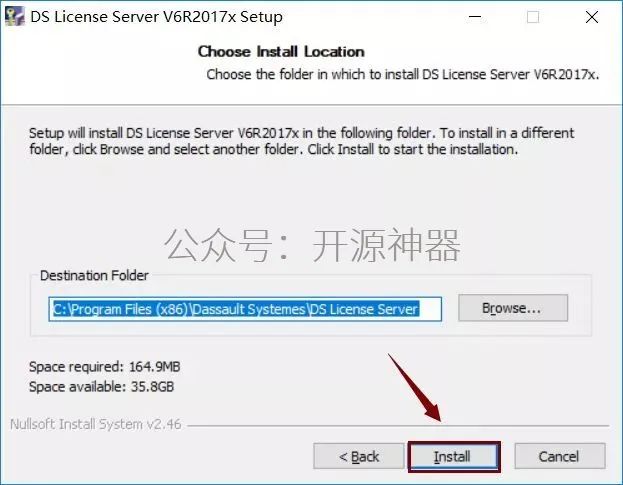Select the Space available: 35.8GB label
Image resolution: width=623 pixels, height=485 pixels.
101,386
